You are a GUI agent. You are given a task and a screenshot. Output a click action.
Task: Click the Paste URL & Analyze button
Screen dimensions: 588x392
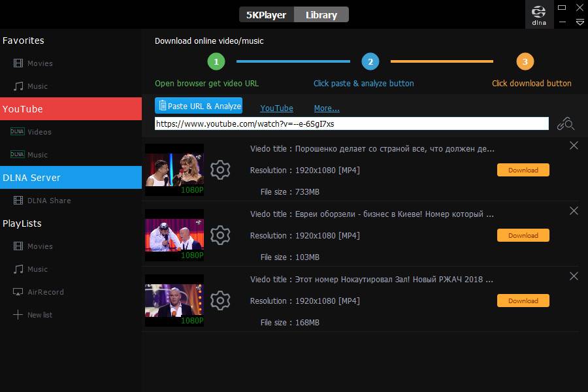[x=199, y=106]
